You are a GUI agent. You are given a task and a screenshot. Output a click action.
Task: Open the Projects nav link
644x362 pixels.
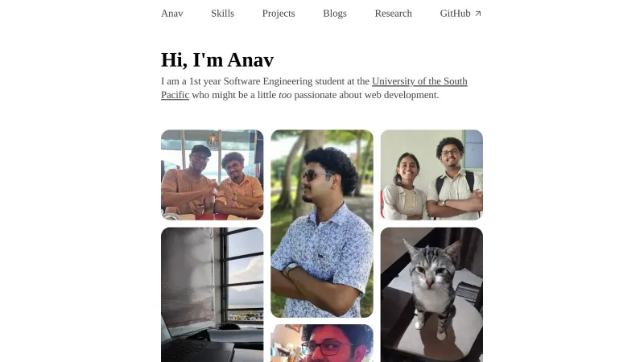(x=279, y=13)
